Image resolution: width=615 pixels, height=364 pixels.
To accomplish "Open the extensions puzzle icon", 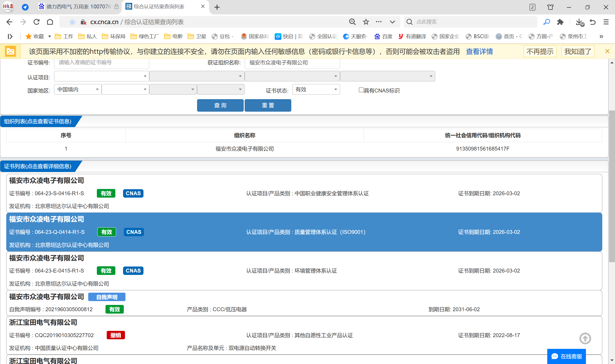I will [x=560, y=22].
